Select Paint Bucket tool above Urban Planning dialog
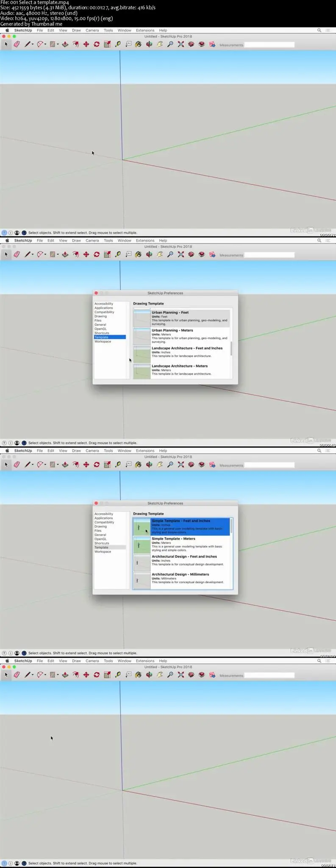 [138, 254]
